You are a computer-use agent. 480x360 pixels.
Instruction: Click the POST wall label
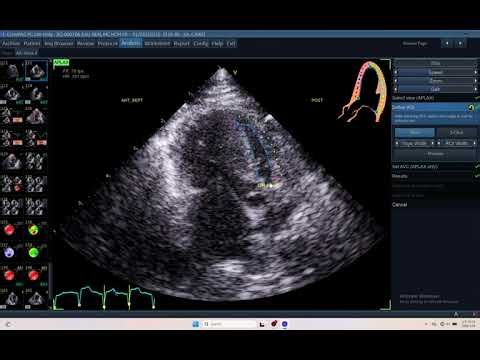tap(317, 100)
